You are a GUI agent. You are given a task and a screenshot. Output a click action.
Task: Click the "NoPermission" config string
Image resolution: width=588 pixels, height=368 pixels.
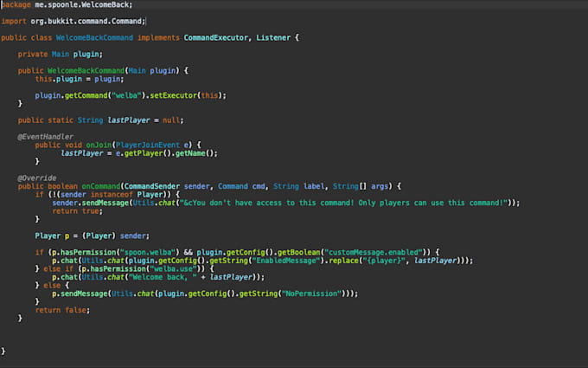pyautogui.click(x=312, y=294)
